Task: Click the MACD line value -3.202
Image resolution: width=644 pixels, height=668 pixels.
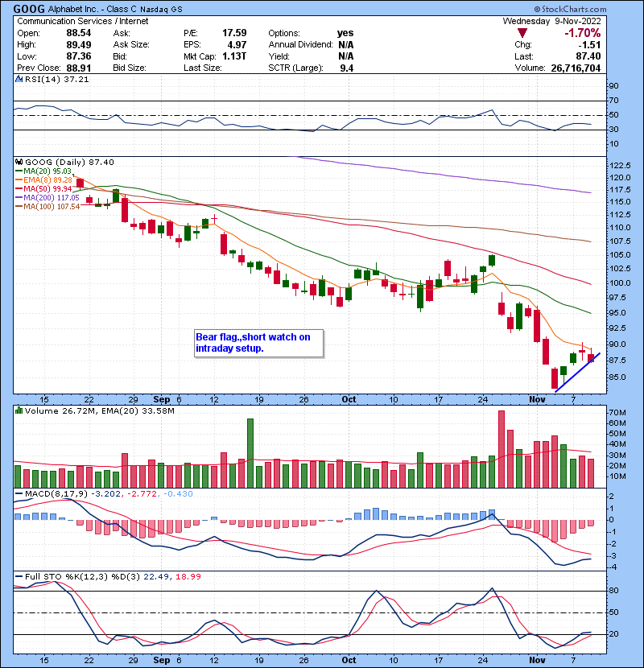Action: click(105, 494)
